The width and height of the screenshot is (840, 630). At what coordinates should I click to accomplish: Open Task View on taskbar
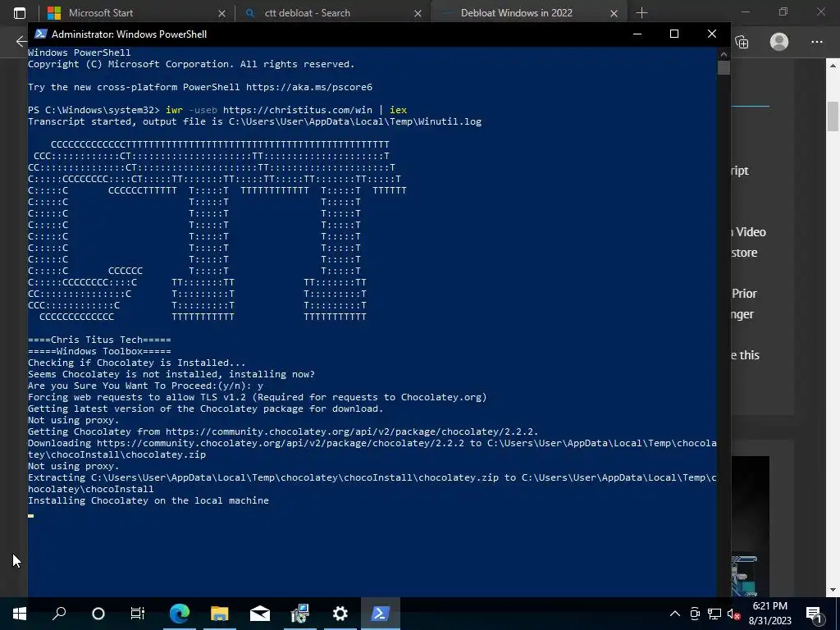(138, 614)
